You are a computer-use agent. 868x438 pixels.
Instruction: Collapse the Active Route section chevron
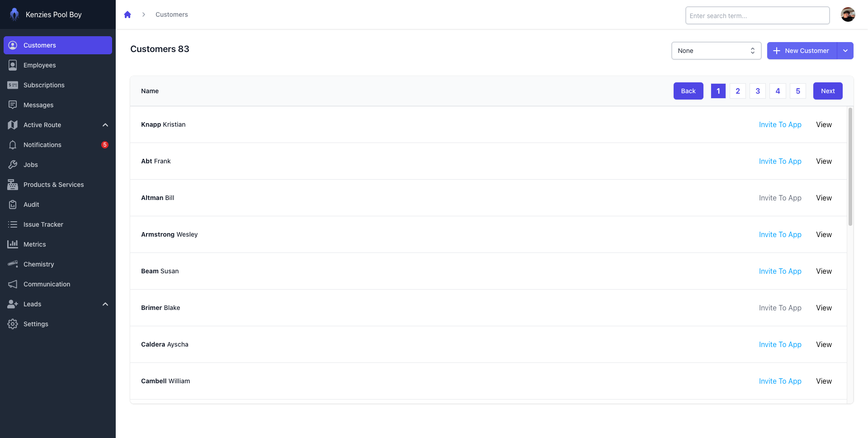click(x=105, y=125)
